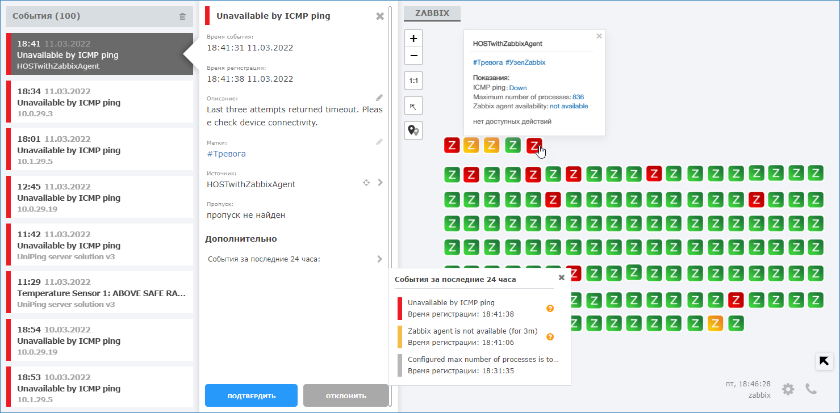Screen dimensions: 840x413
Task: Follow the #Тревога tag link in tooltip
Action: (x=487, y=63)
